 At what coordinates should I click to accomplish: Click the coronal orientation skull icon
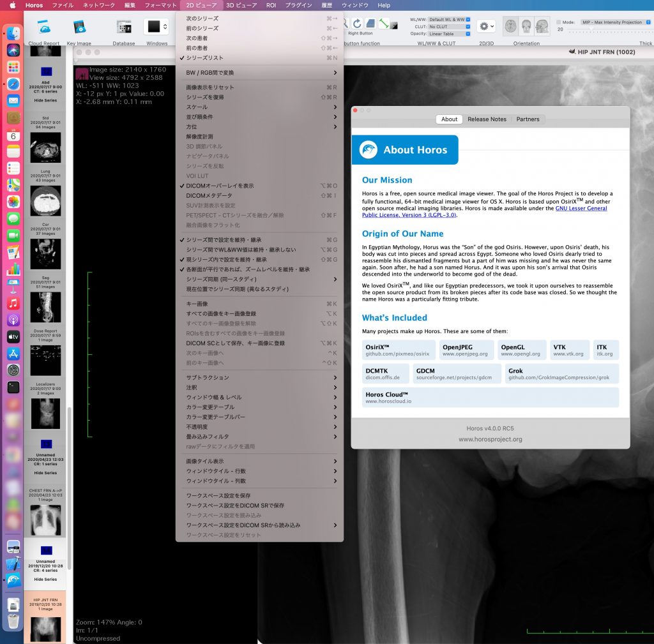(526, 26)
